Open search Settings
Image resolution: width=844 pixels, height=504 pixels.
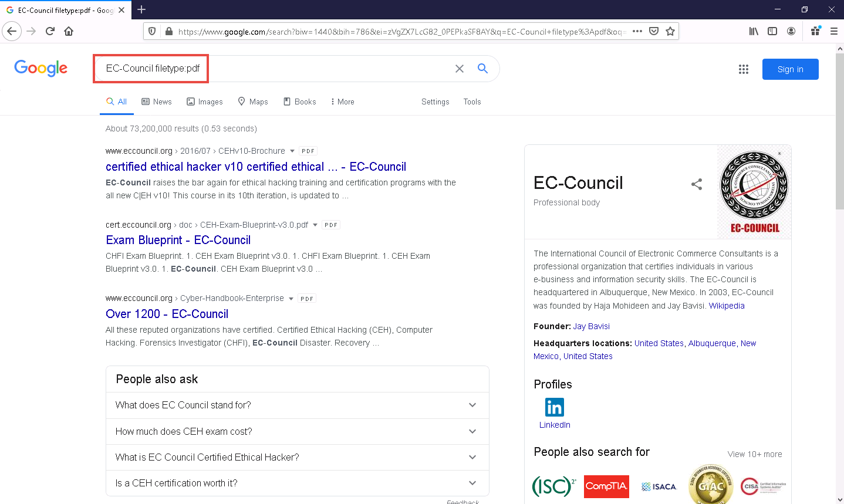[x=435, y=102]
